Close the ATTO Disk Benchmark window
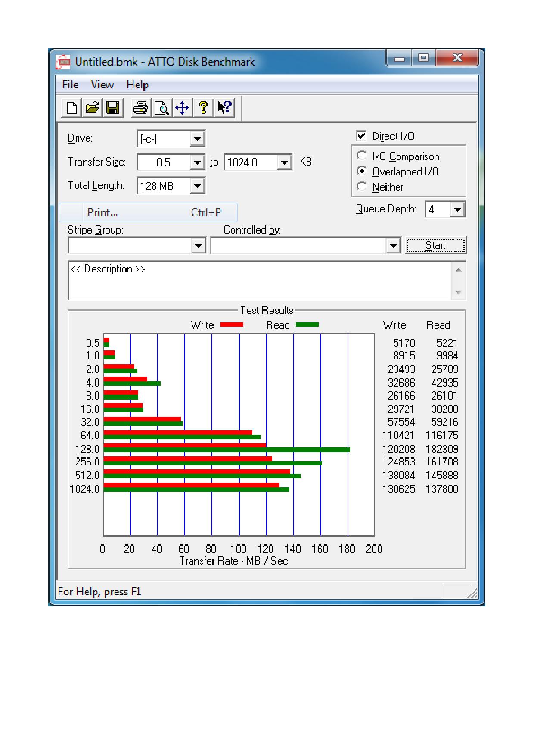The height and width of the screenshot is (756, 534). (x=457, y=58)
